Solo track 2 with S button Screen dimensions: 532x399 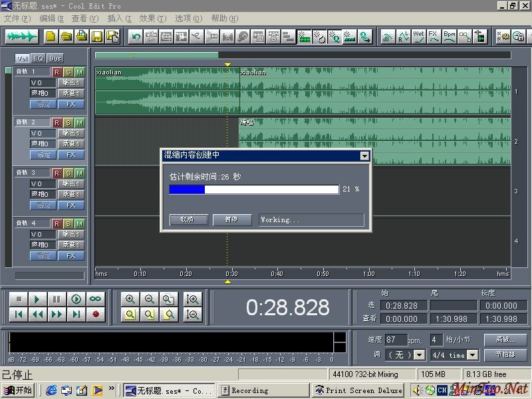(68, 122)
